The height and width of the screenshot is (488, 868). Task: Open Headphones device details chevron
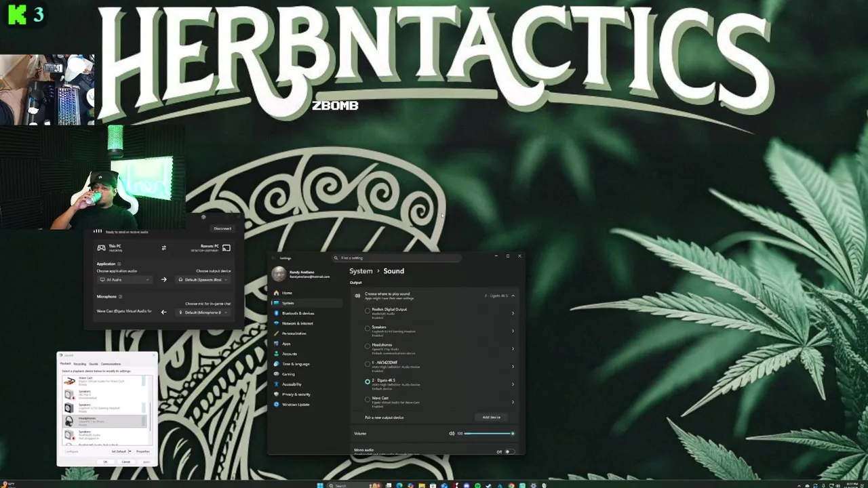(513, 348)
